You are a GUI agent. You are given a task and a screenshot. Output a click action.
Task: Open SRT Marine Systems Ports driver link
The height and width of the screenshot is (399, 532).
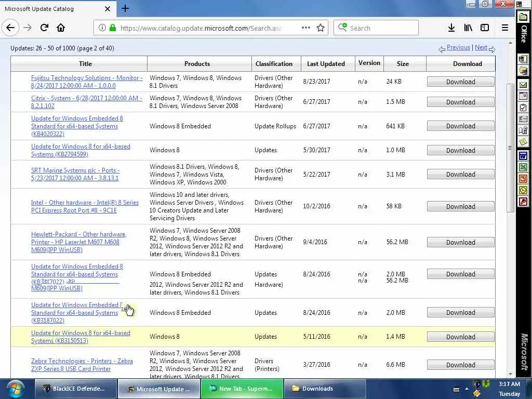tap(75, 174)
